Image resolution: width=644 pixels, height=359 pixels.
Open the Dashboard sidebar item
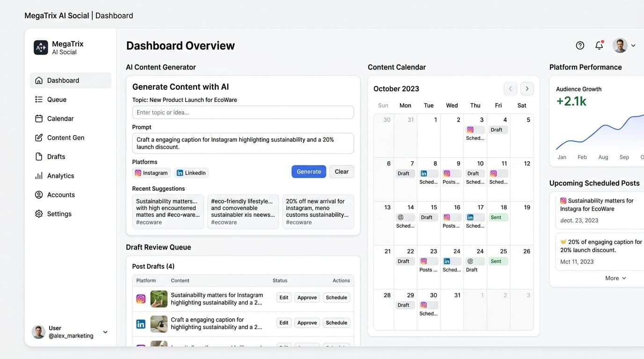(70, 80)
